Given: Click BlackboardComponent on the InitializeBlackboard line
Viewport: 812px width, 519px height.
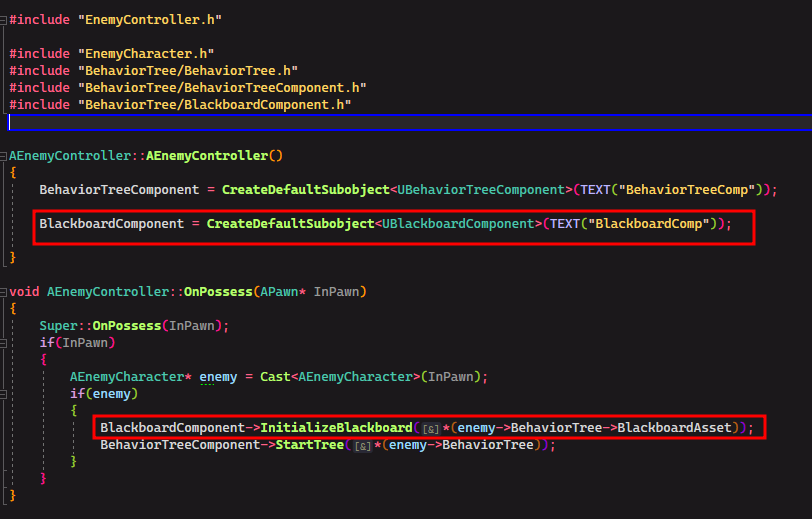Looking at the screenshot, I should (172, 427).
